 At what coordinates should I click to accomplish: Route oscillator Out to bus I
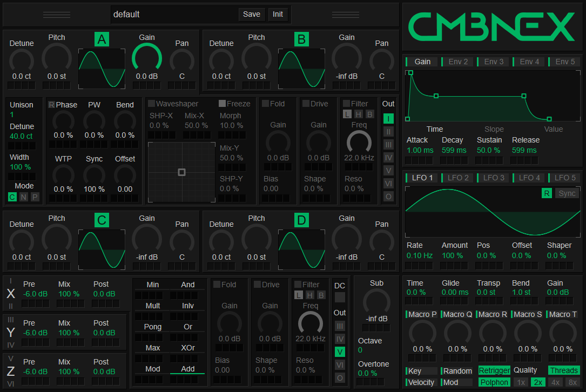point(388,119)
